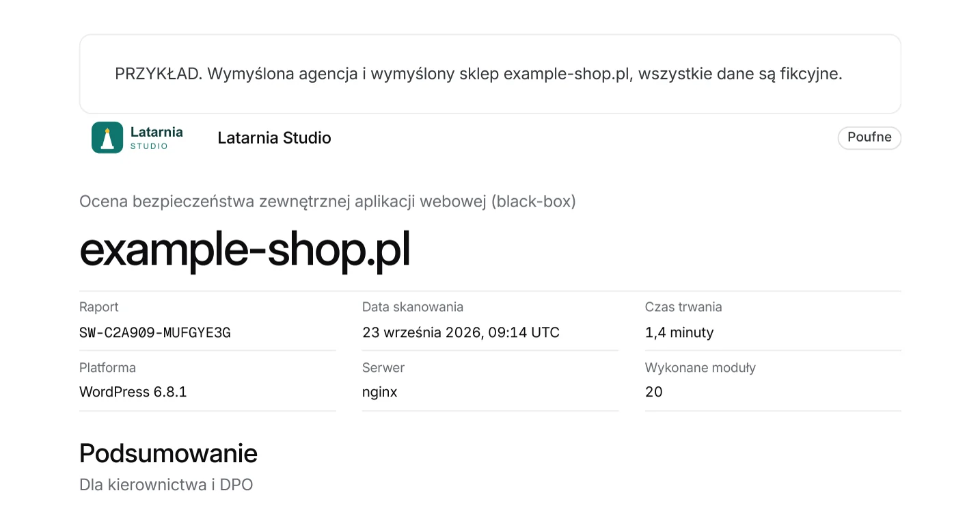
Task: Click the Podsumowanie section heading
Action: (168, 453)
